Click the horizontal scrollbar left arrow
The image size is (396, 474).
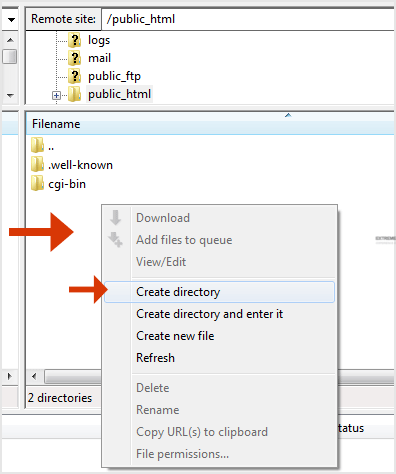tap(34, 377)
